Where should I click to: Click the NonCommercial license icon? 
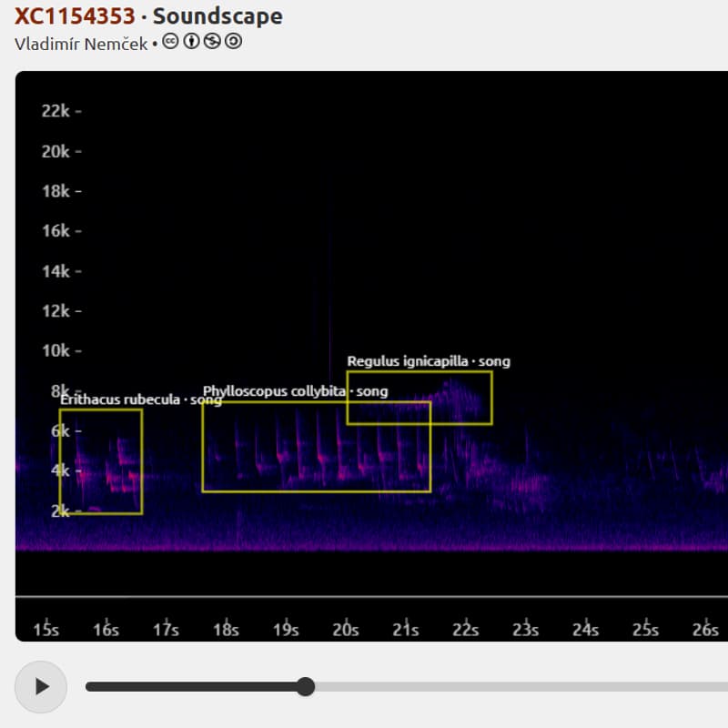[212, 41]
